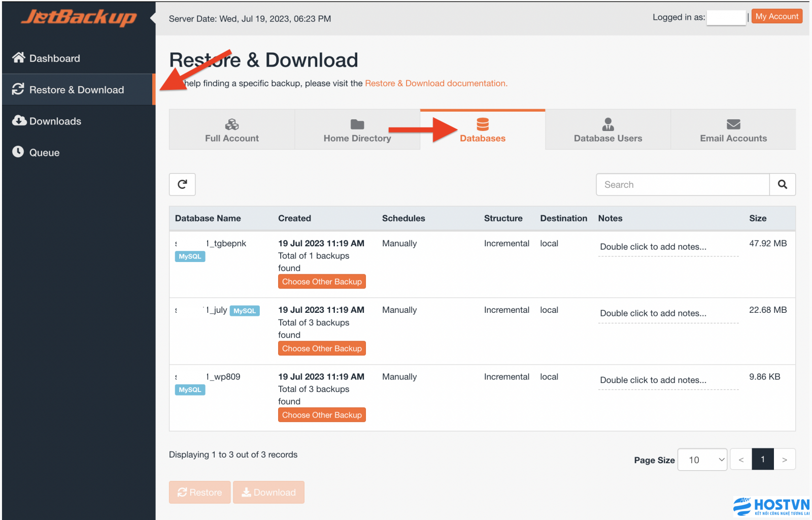
Task: Select the july database row name
Action: click(201, 310)
